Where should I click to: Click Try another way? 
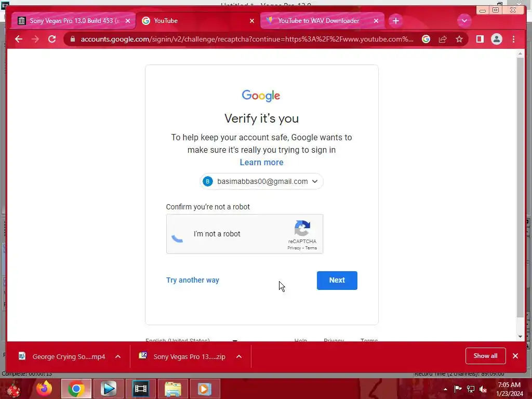tap(192, 280)
